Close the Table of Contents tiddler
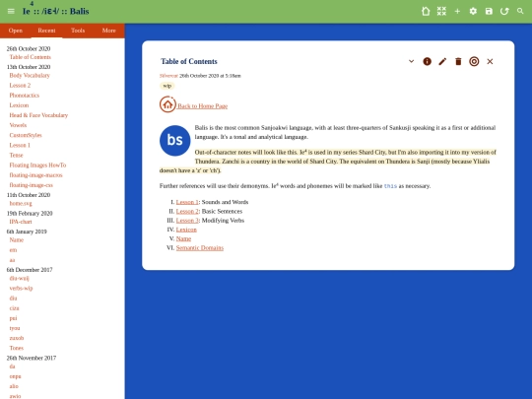This screenshot has height=399, width=532. coord(490,61)
